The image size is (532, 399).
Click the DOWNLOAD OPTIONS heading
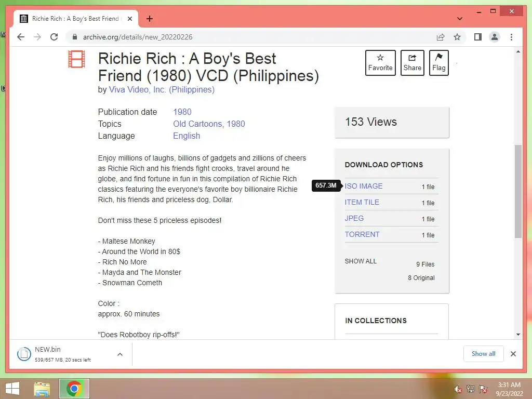[x=384, y=165]
